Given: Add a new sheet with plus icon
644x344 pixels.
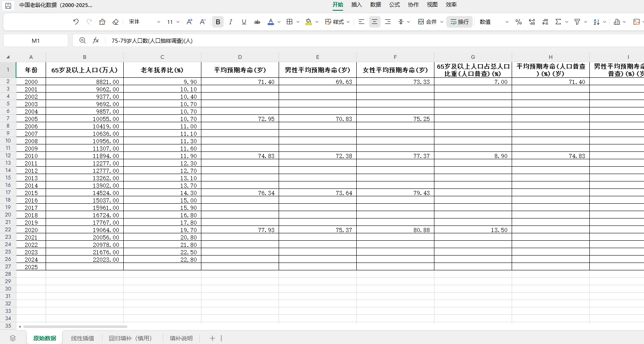Looking at the screenshot, I should 212,338.
